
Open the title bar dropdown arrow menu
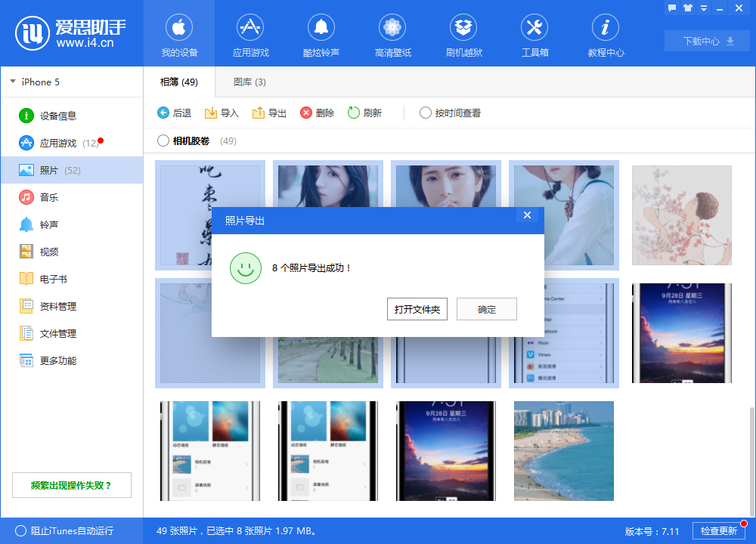pyautogui.click(x=705, y=8)
